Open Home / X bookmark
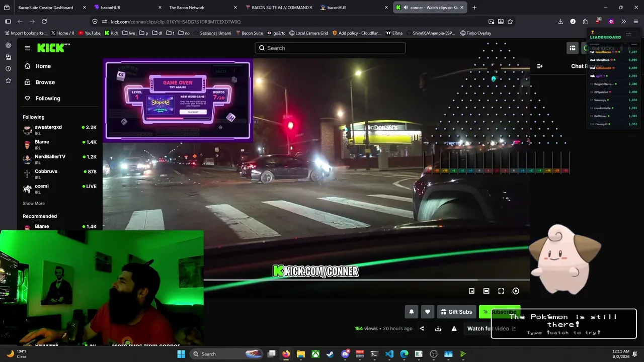 click(62, 33)
